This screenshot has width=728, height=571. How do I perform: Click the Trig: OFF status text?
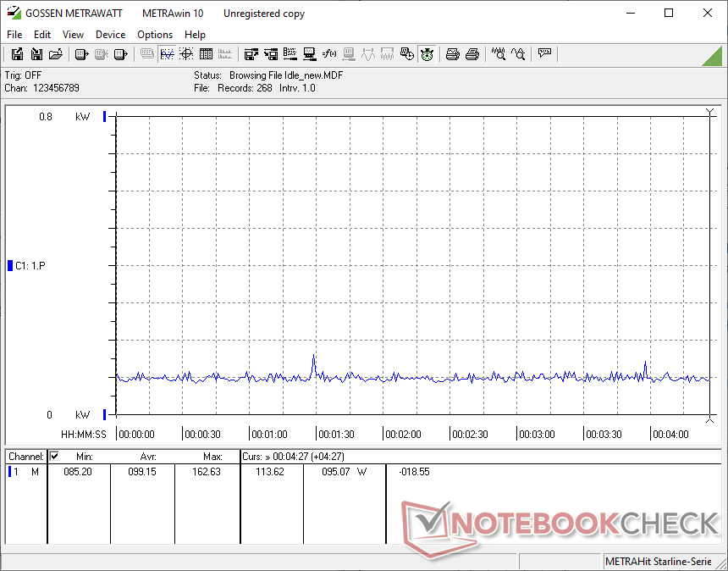click(23, 75)
